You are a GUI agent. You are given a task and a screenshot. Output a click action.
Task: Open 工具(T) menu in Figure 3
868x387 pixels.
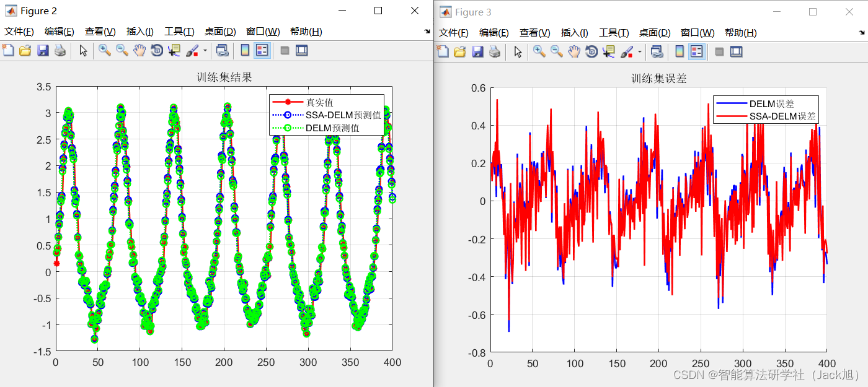[x=614, y=33]
